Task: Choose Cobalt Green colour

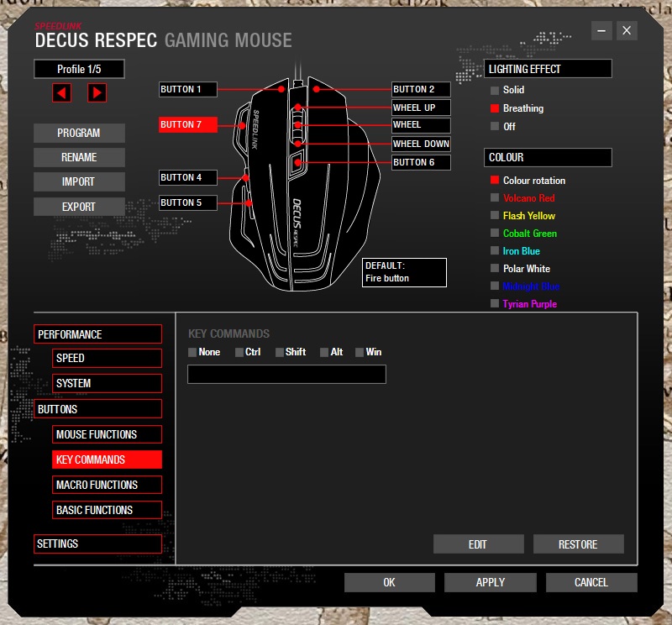Action: [495, 233]
